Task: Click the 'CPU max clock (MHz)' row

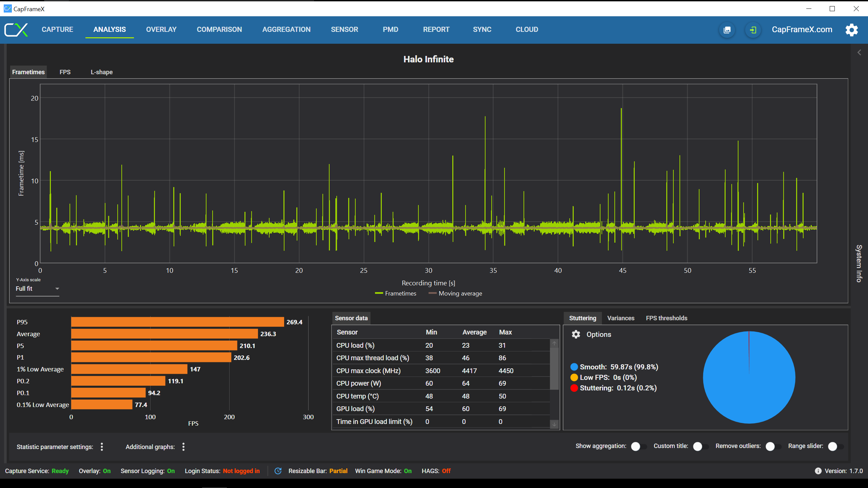Action: point(441,371)
